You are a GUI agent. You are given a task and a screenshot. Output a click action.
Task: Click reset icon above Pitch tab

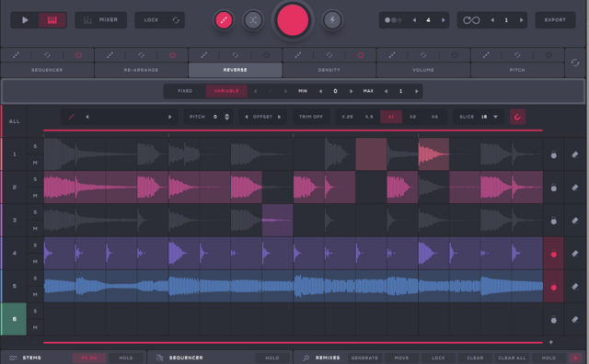517,55
